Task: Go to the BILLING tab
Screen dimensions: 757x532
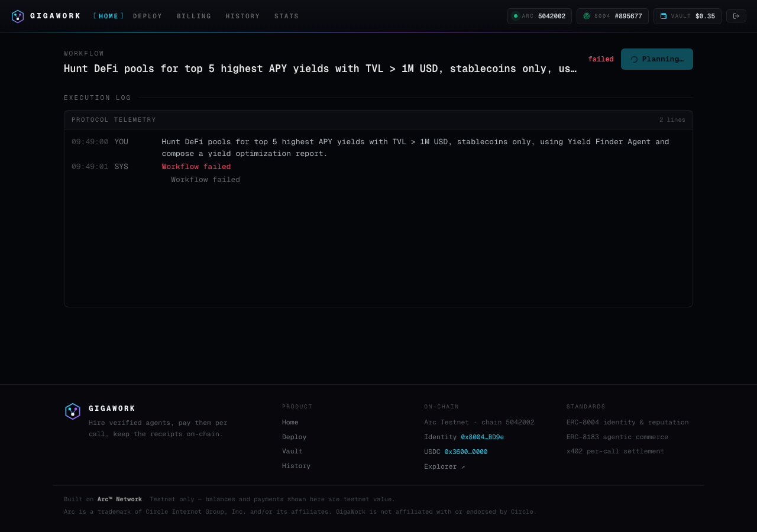Action: [194, 17]
